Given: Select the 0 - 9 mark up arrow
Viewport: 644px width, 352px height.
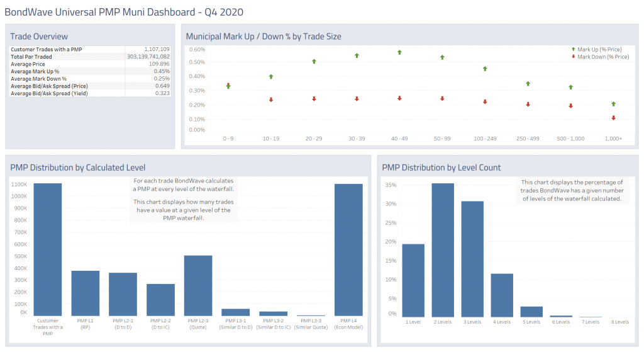Looking at the screenshot, I should point(228,86).
